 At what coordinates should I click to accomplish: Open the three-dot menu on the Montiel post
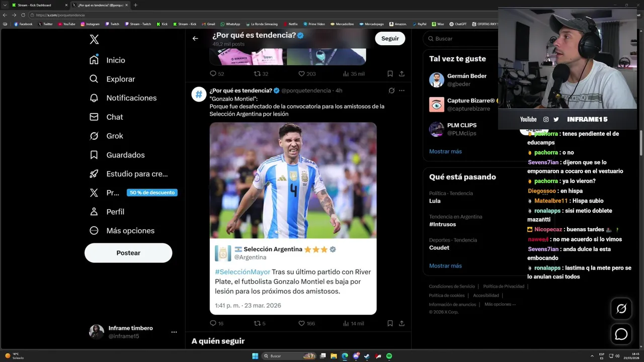401,90
